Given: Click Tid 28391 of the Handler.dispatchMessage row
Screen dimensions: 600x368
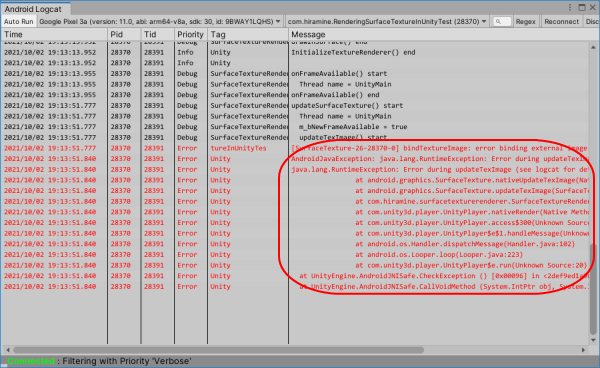Looking at the screenshot, I should coord(154,244).
